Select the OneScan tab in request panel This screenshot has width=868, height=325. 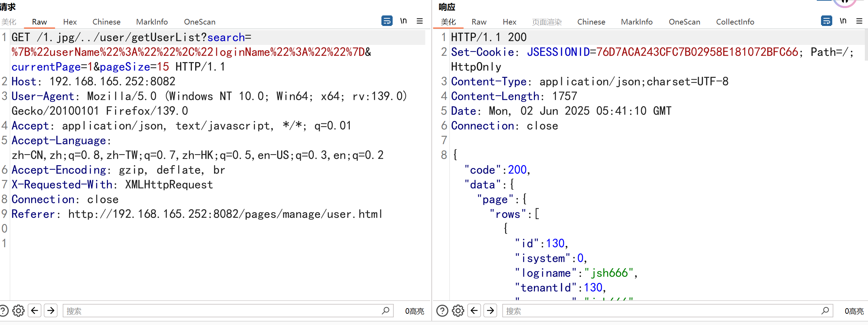tap(199, 22)
